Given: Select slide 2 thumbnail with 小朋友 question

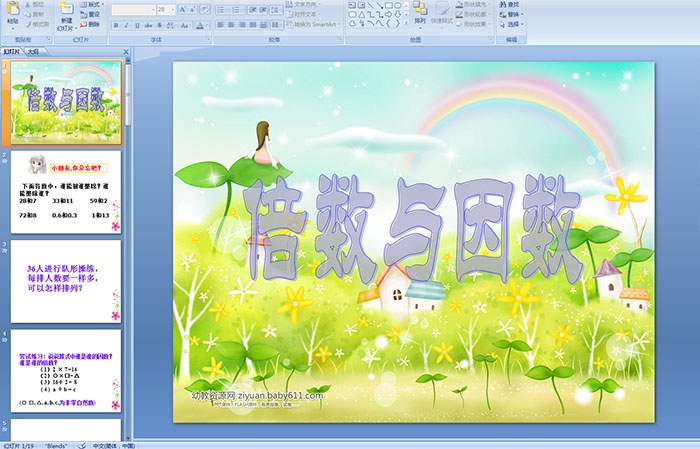Looking at the screenshot, I should tap(66, 192).
